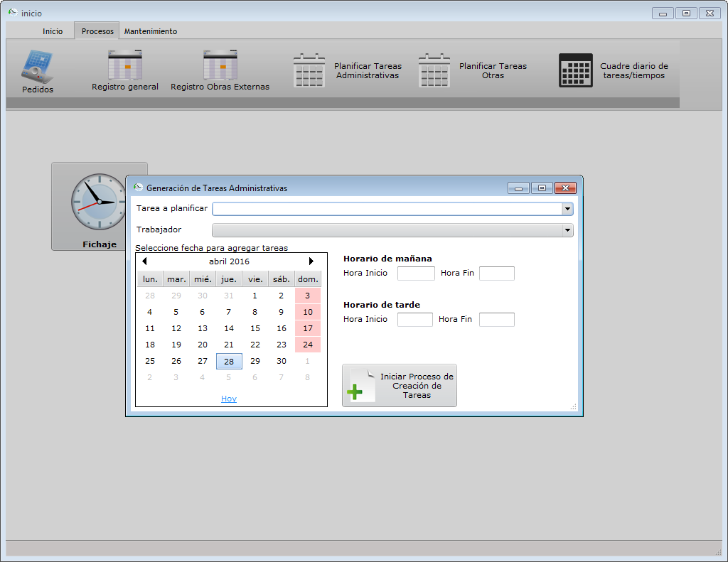Select April 7 in the calendar
Viewport: 728px width, 562px height.
228,312
